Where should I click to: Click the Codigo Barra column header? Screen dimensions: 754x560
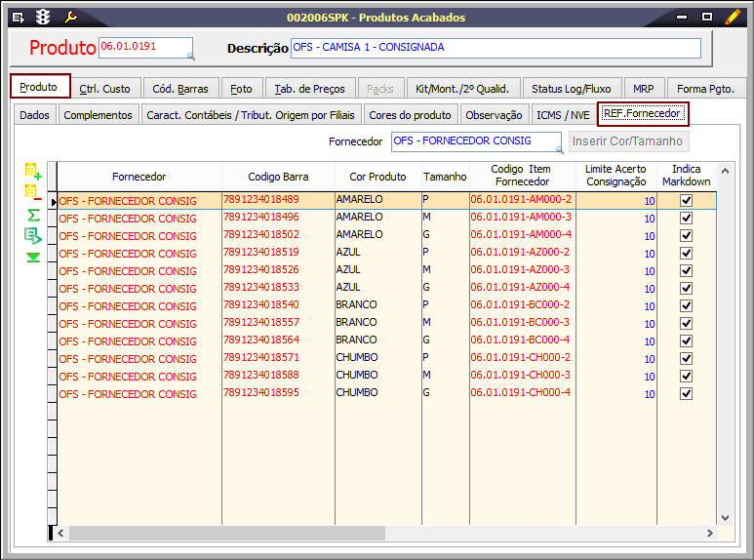(277, 177)
